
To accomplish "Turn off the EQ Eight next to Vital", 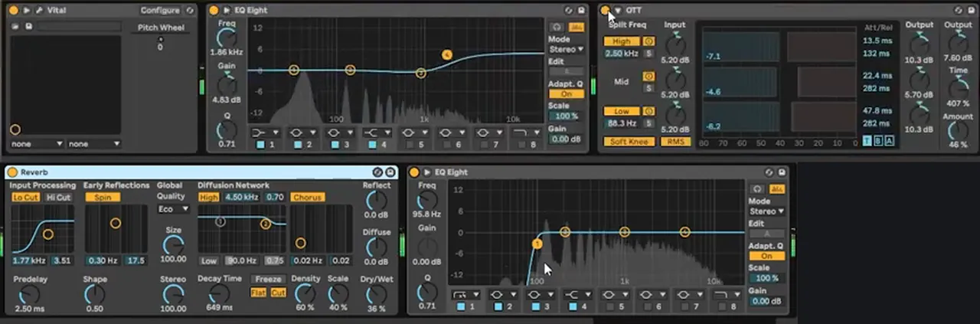I will (214, 11).
